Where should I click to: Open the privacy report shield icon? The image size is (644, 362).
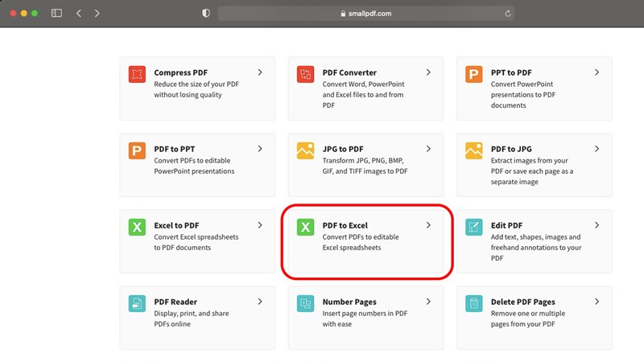206,13
